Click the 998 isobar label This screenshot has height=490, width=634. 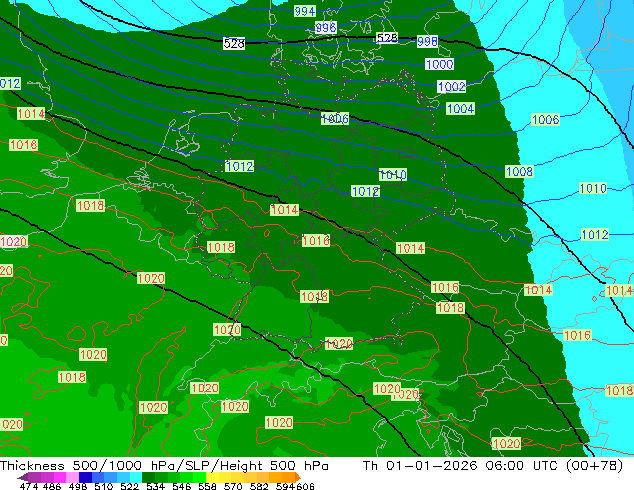point(427,41)
